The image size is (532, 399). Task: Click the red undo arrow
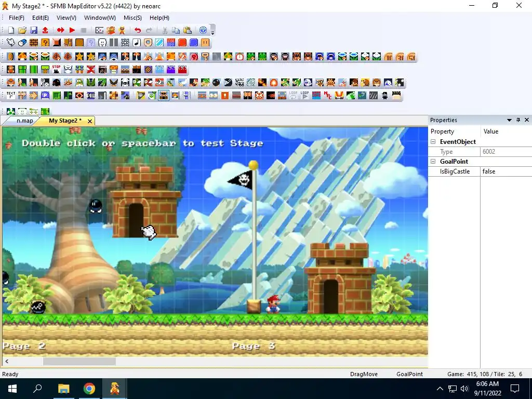click(x=137, y=30)
